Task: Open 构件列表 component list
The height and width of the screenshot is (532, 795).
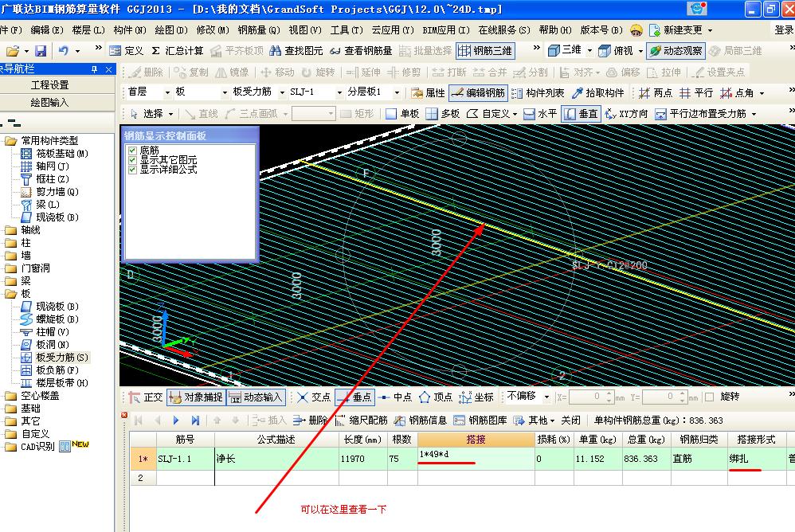Action: coord(538,92)
